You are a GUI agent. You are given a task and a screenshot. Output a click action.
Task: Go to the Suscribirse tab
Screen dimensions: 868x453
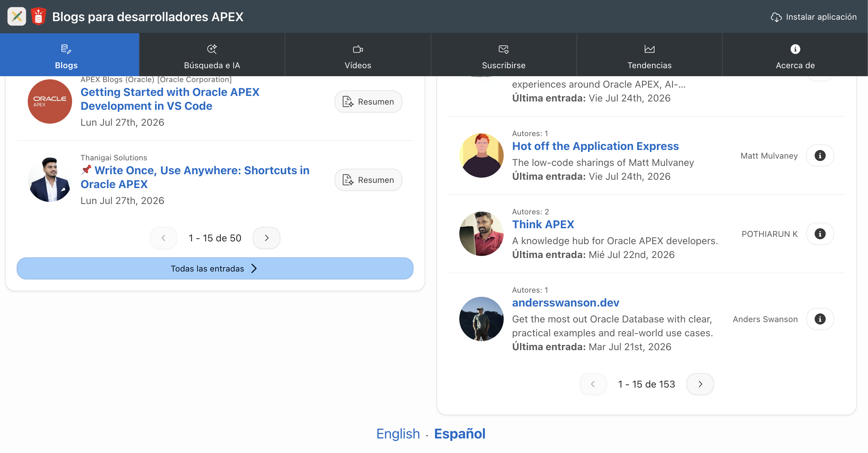point(504,55)
